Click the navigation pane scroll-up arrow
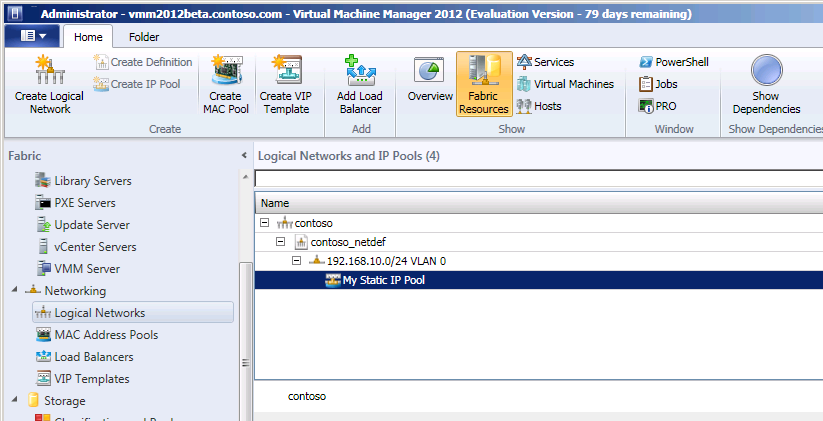The height and width of the screenshot is (421, 823). pyautogui.click(x=245, y=177)
